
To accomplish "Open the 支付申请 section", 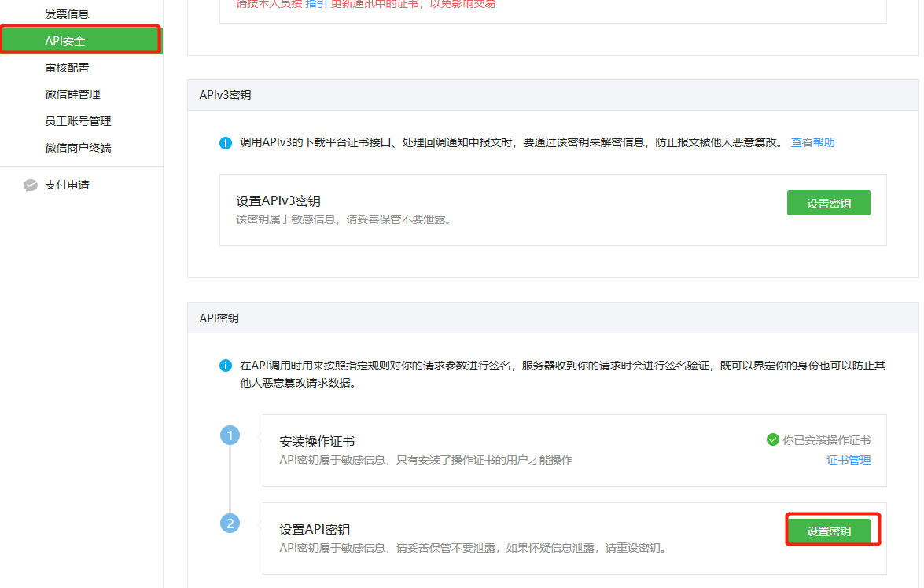I will [x=67, y=185].
